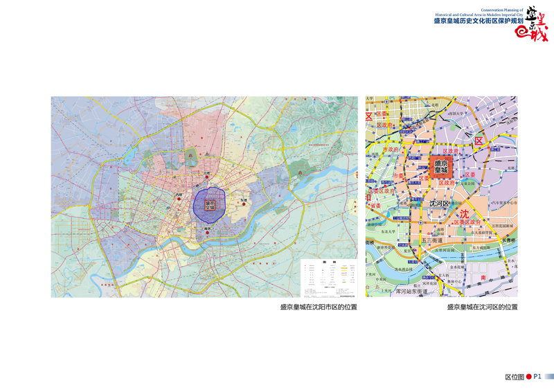Click the P1 page number
554x392 pixels.
(x=537, y=377)
